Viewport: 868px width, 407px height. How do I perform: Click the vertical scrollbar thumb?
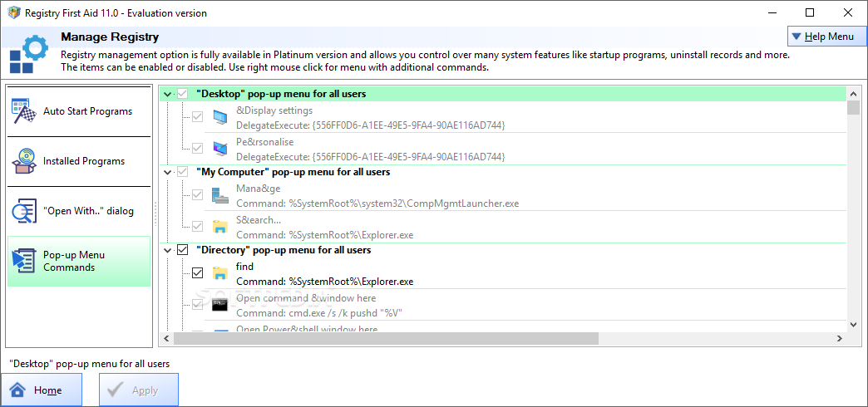point(853,107)
